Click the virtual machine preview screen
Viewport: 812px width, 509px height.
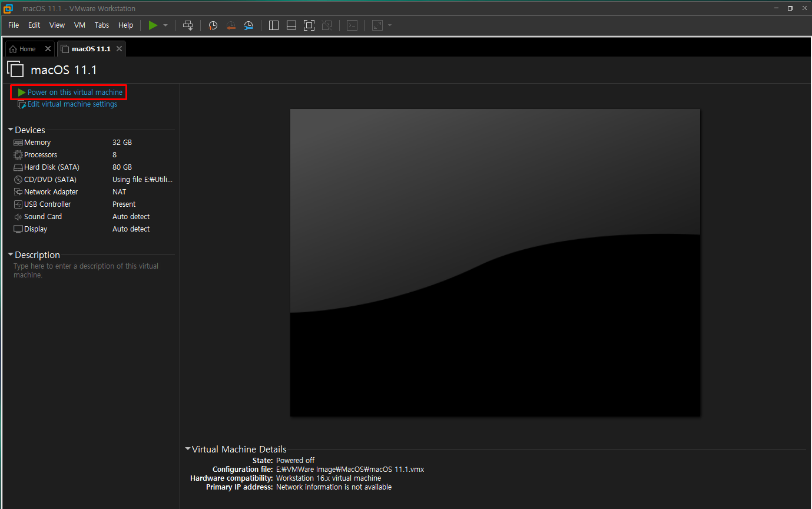(x=495, y=263)
